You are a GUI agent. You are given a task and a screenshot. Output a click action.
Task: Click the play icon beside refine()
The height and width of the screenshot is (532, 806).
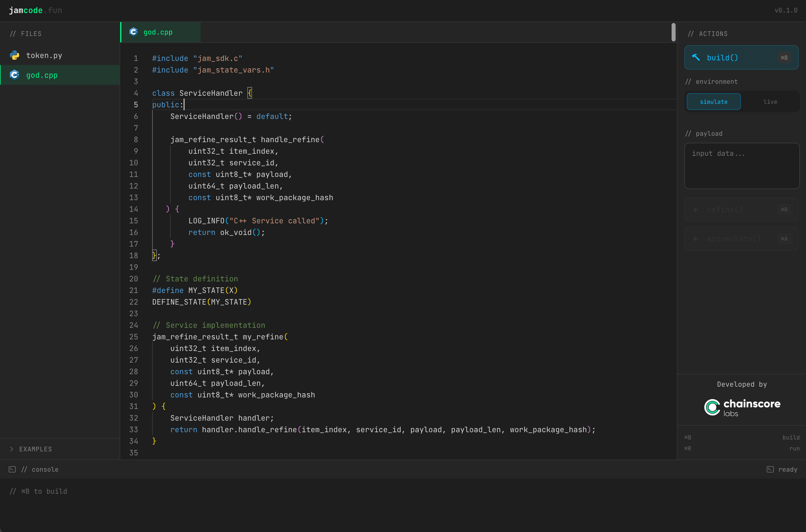pyautogui.click(x=696, y=210)
